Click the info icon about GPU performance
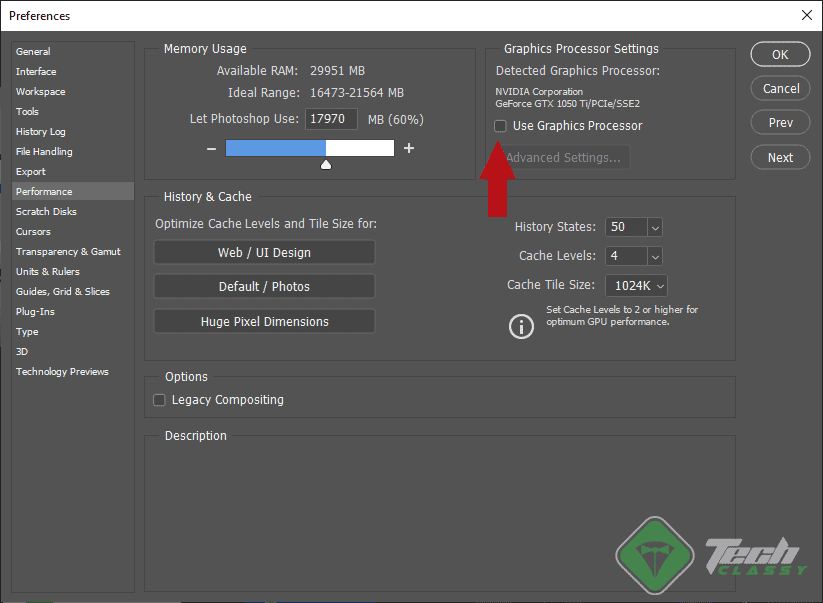The height and width of the screenshot is (603, 823). [x=520, y=326]
